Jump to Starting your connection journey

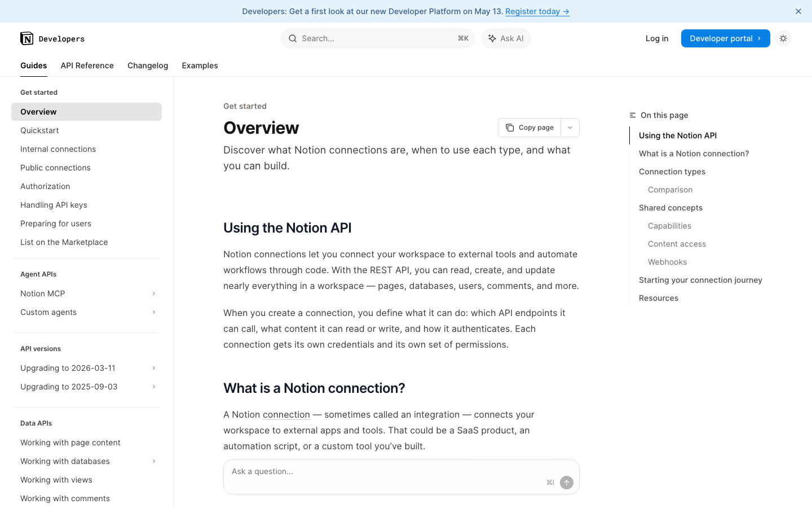coord(700,280)
